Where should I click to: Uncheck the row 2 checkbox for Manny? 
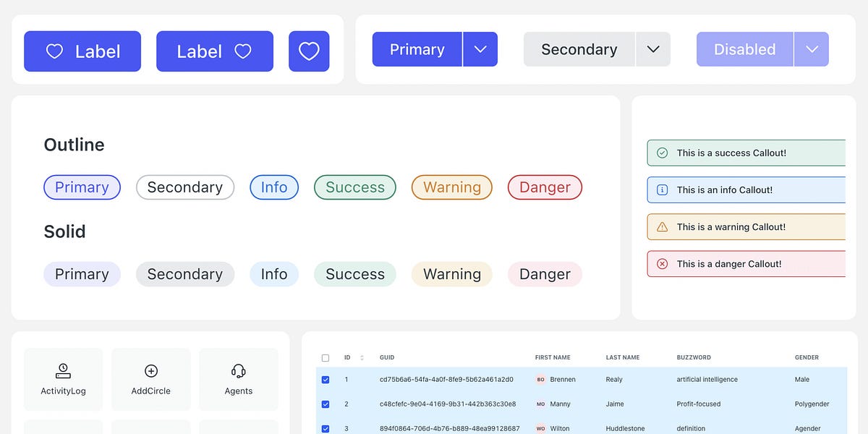[325, 404]
